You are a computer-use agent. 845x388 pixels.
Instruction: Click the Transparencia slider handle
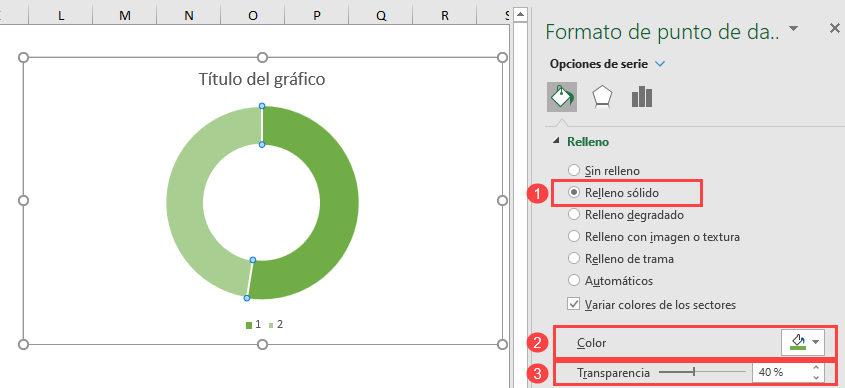(694, 371)
